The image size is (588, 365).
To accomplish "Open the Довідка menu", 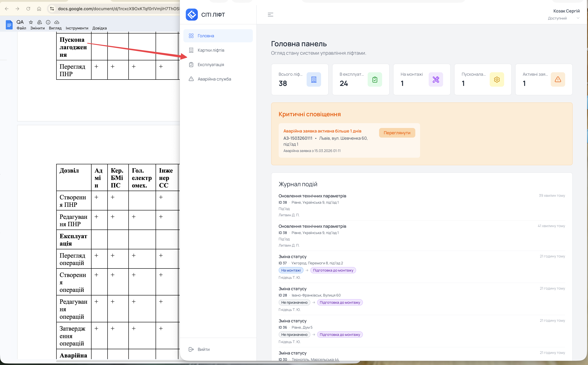I will [99, 28].
